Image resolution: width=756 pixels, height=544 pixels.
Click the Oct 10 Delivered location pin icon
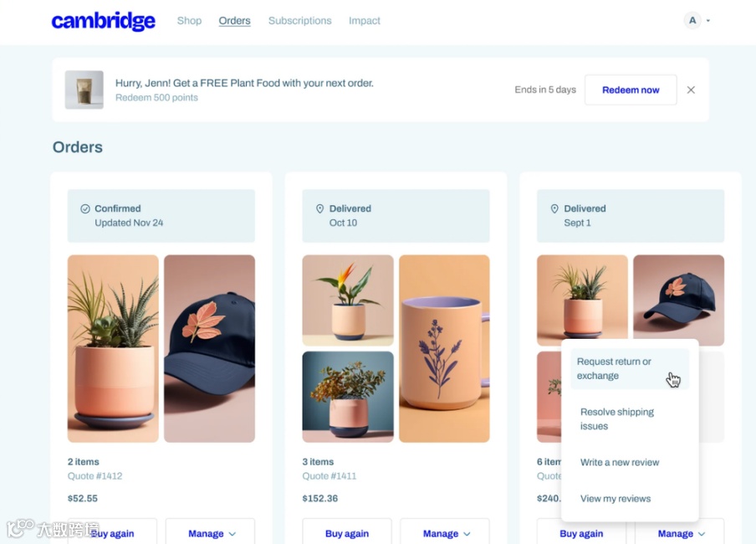319,208
